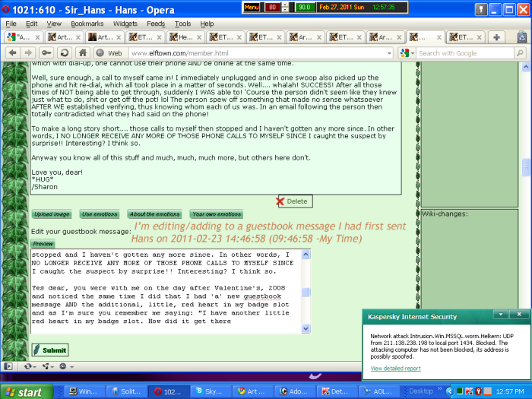
Task: Open address bar history dropdown
Action: click(x=389, y=53)
